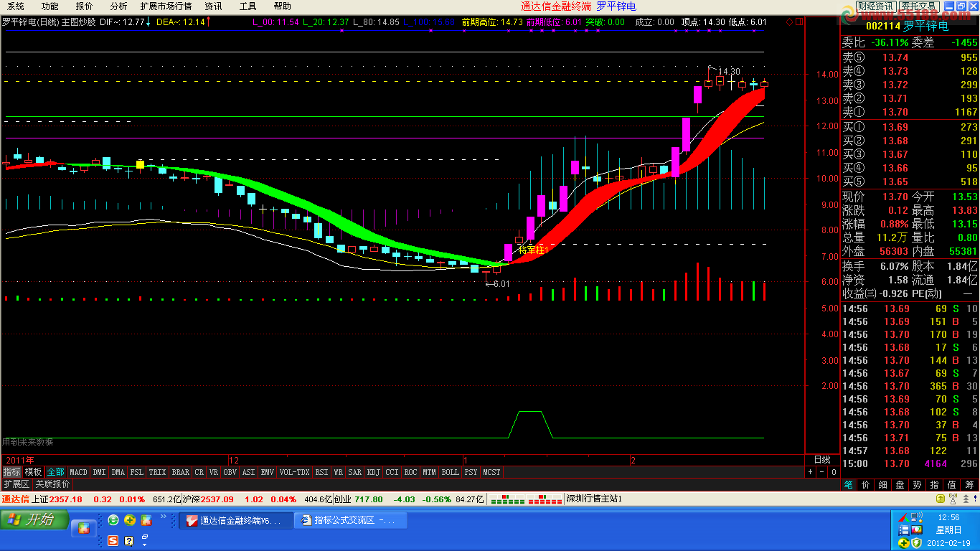Image resolution: width=980 pixels, height=551 pixels.
Task: Open the 功能 menu
Action: click(50, 6)
